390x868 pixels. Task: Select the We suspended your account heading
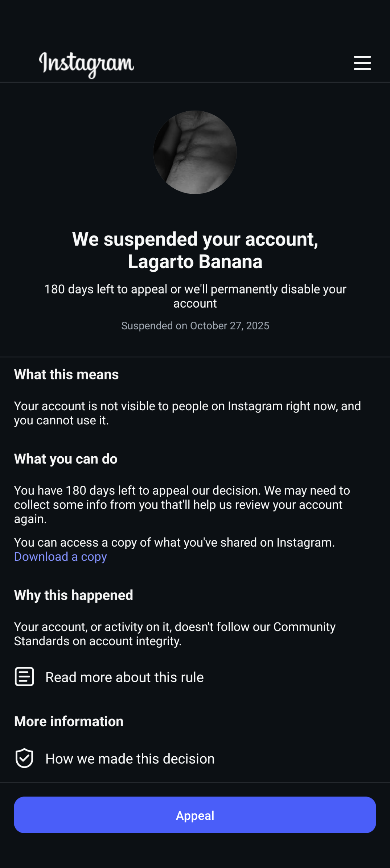coord(195,250)
